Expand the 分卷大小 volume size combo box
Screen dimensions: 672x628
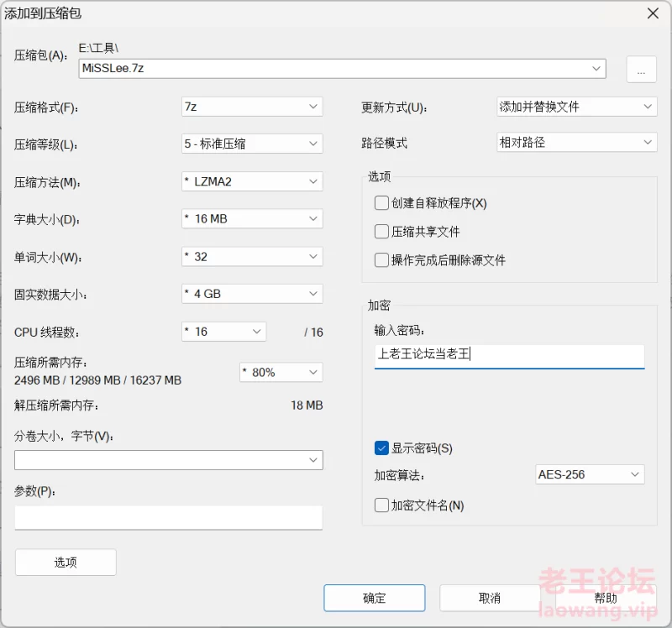pyautogui.click(x=169, y=459)
